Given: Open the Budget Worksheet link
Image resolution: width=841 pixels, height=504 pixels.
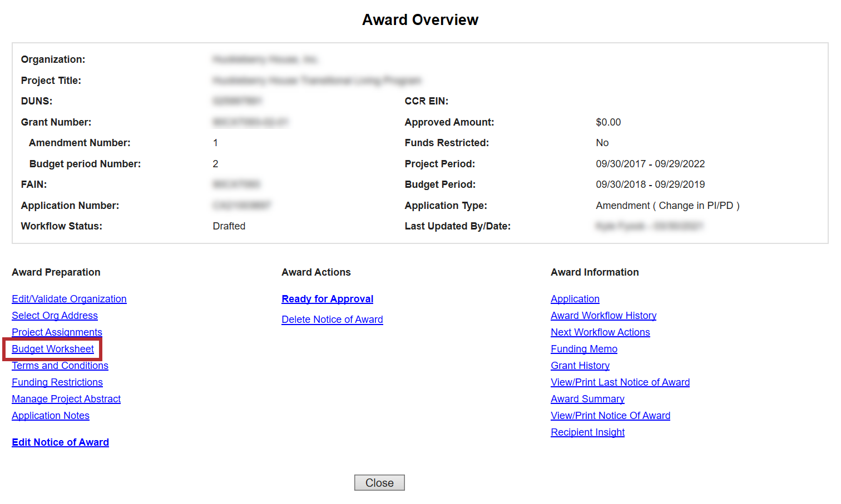Looking at the screenshot, I should [x=53, y=349].
